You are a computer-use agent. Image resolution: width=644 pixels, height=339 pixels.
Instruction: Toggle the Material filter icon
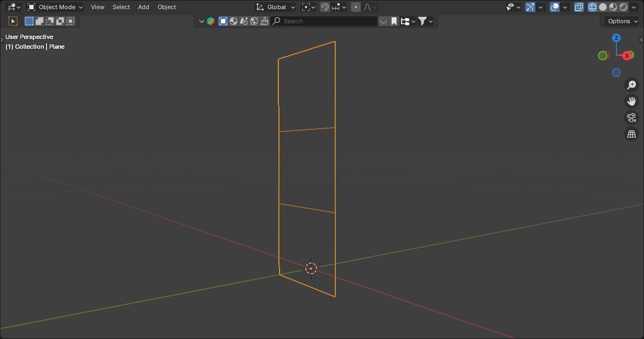tap(233, 21)
